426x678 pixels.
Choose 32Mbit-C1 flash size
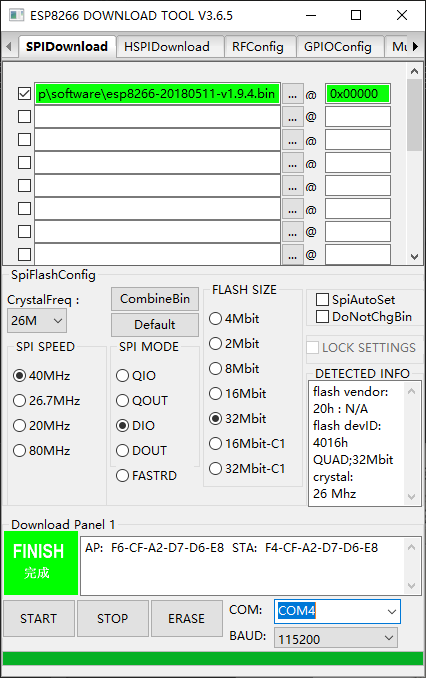247,469
